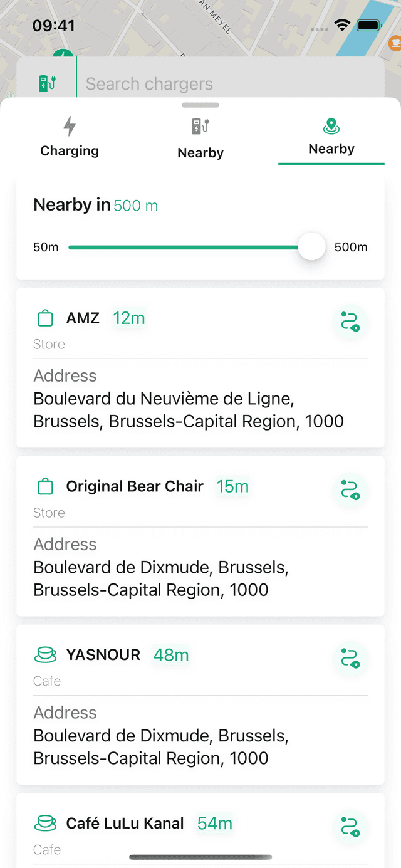Get directions to YASNOUR cafe
Screen dimensions: 401x868
pos(350,659)
